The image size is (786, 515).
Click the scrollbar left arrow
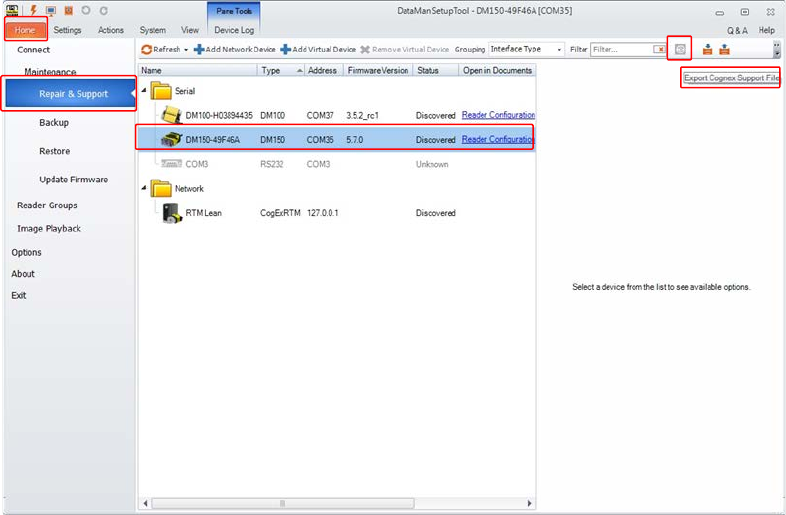(x=145, y=503)
